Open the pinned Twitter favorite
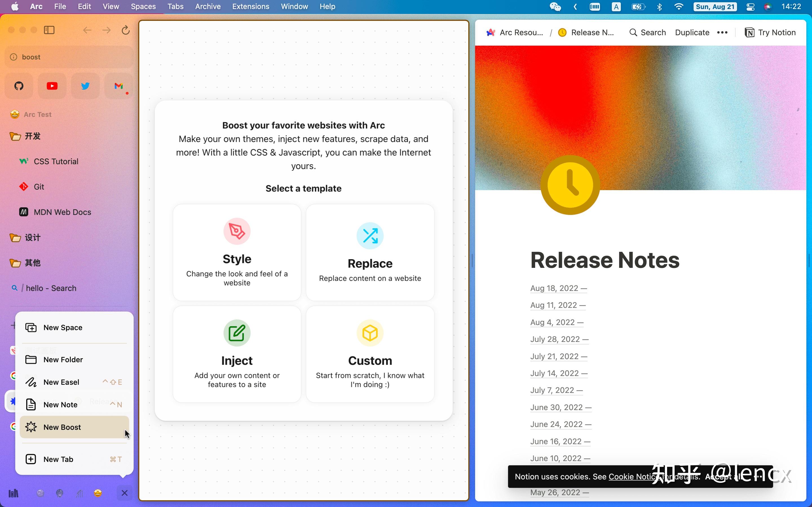The image size is (812, 507). click(85, 86)
